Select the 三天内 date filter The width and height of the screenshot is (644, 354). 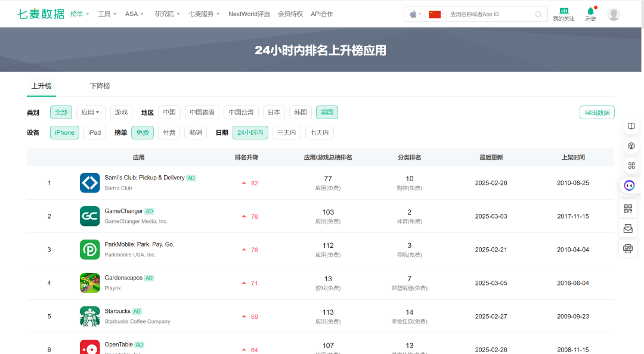[287, 132]
